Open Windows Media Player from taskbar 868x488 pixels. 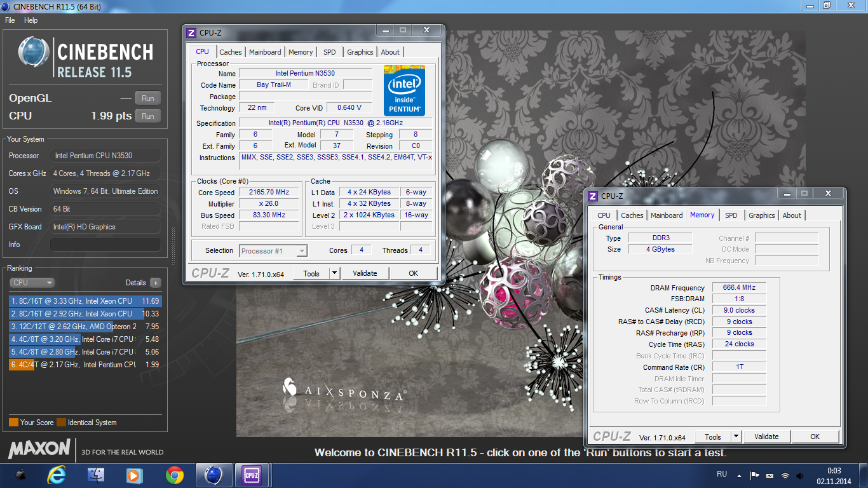click(135, 475)
